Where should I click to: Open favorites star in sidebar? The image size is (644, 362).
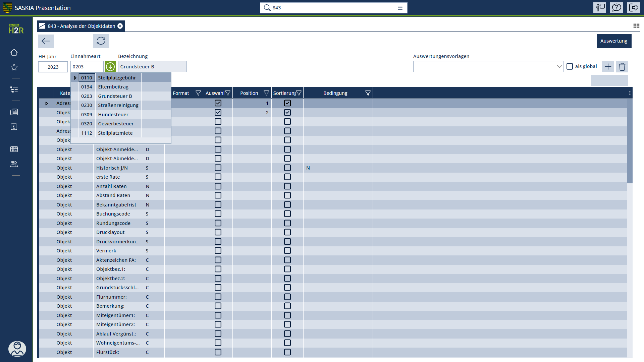14,67
